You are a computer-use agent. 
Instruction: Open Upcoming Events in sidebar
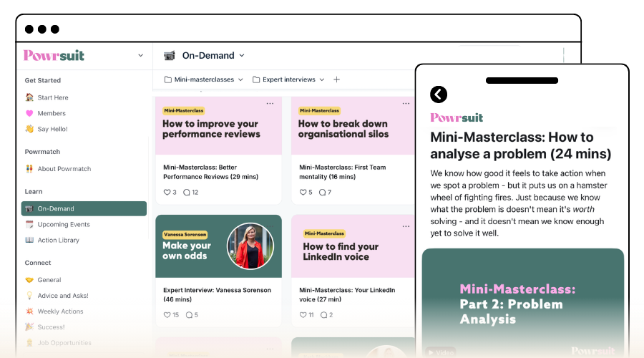pos(63,224)
